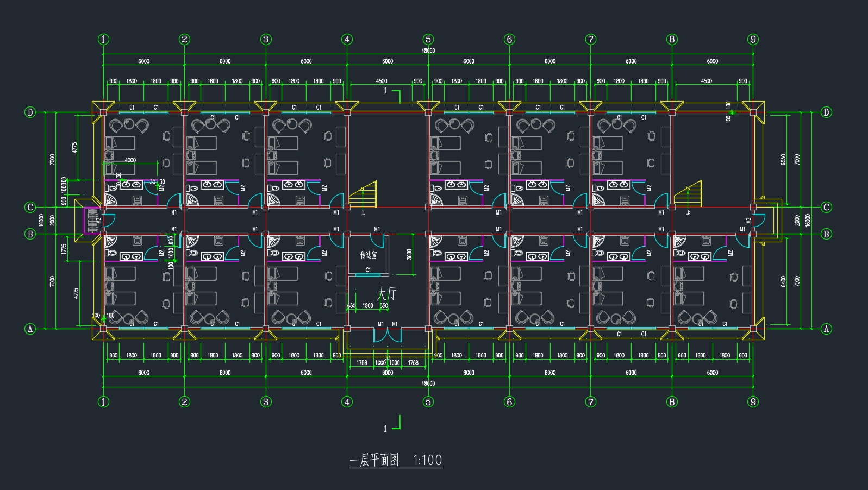The image size is (868, 490).
Task: Select the 48000 overall dimension at the bottom
Action: coord(428,384)
